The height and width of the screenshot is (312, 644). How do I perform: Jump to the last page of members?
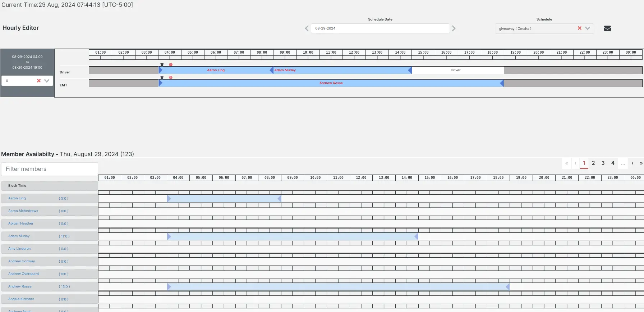click(x=641, y=163)
